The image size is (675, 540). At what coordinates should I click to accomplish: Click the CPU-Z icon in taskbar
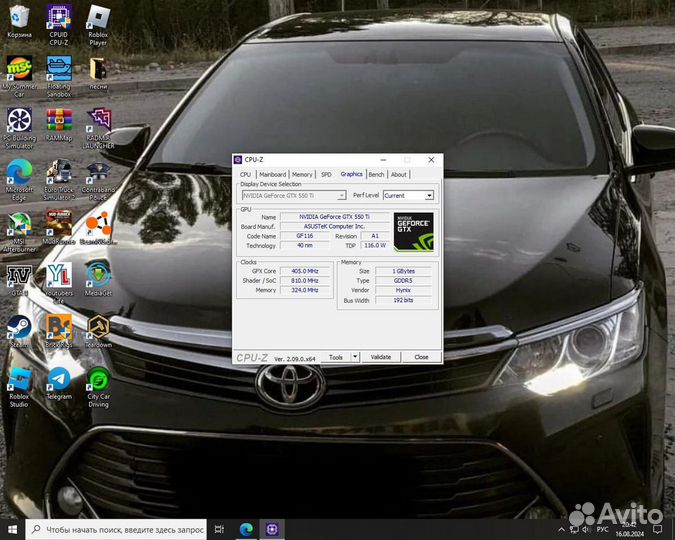tap(270, 528)
